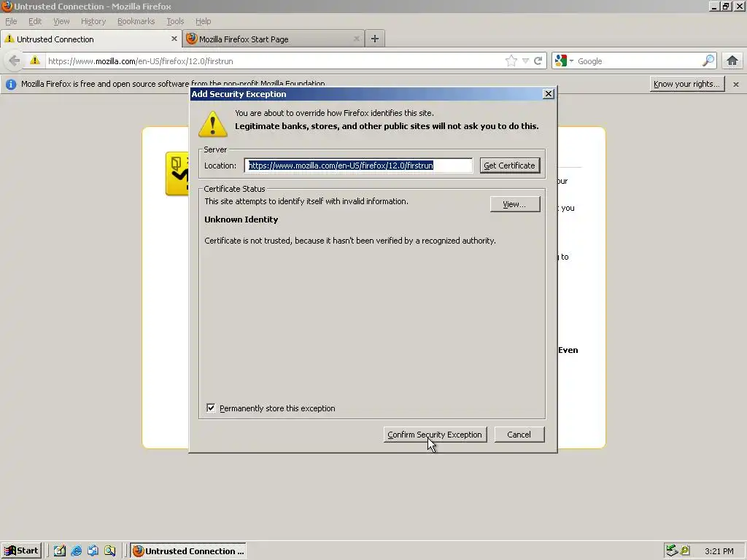The image size is (747, 560).
Task: Switch to Mozilla Firefox Start Page tab
Action: pyautogui.click(x=274, y=39)
